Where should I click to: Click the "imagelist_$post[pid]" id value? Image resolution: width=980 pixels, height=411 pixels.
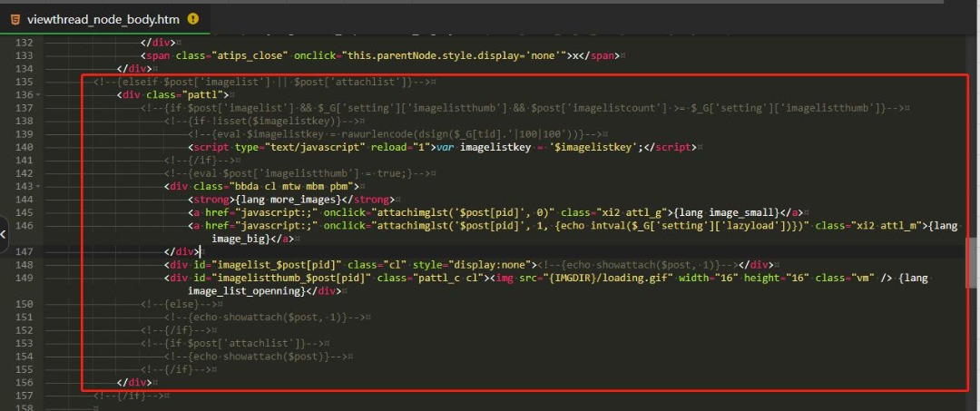point(277,265)
